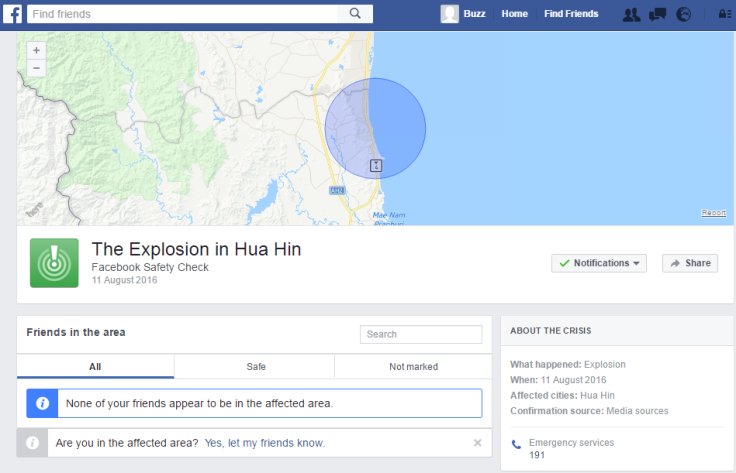Image resolution: width=736 pixels, height=473 pixels.
Task: Open the Notifications dropdown
Action: (599, 263)
